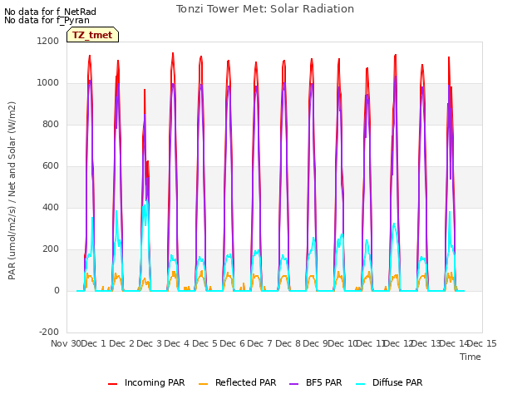Click the low Dec 2 Incoming PAR peak
532x399 pixels.
[x=145, y=90]
